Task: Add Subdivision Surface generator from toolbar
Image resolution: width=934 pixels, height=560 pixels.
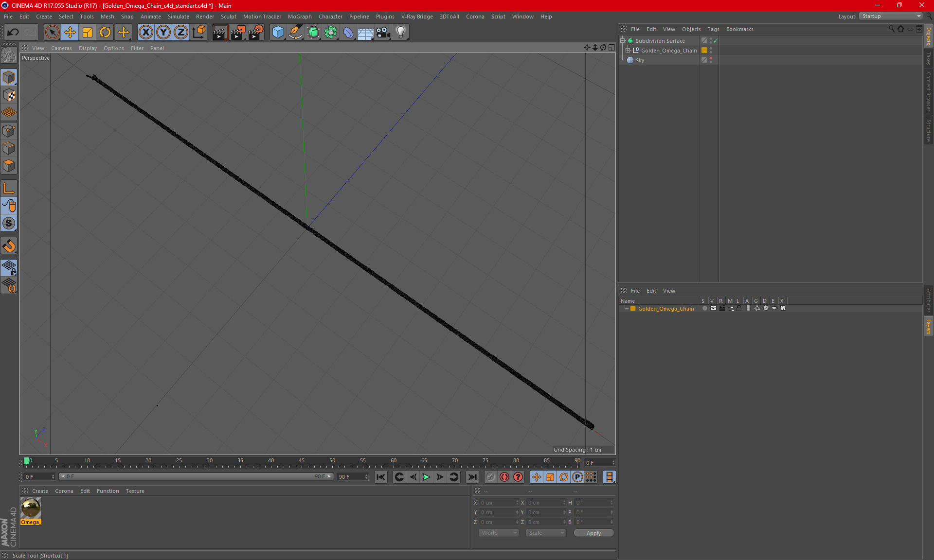Action: (x=313, y=33)
